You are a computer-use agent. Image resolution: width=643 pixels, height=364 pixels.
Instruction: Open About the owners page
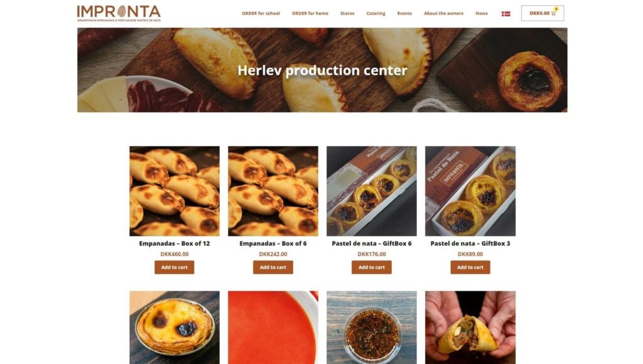click(x=443, y=14)
